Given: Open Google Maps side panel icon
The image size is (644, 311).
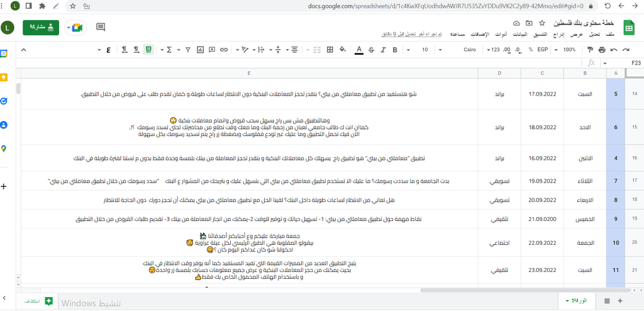Looking at the screenshot, I should point(4,149).
